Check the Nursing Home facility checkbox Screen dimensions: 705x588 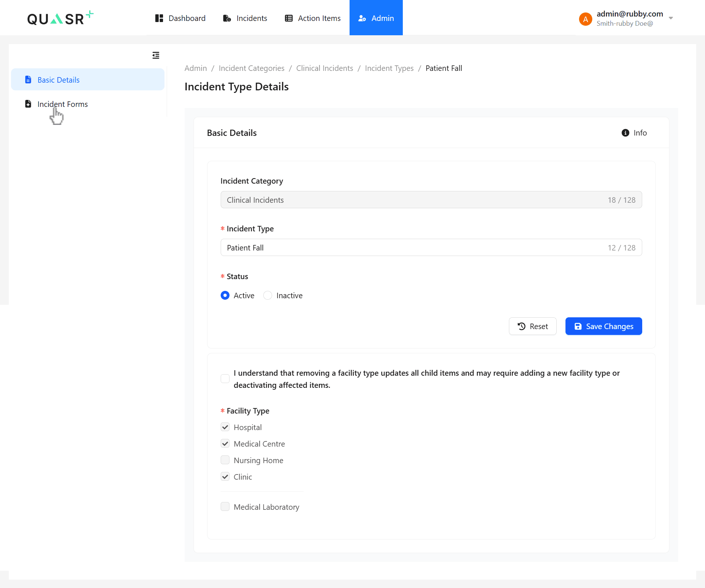225,460
